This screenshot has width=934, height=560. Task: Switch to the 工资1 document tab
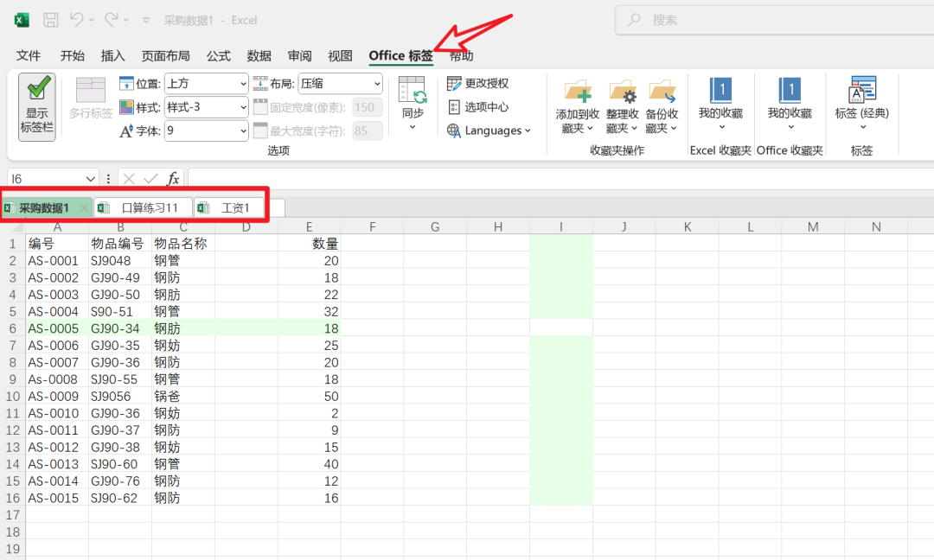click(x=229, y=207)
